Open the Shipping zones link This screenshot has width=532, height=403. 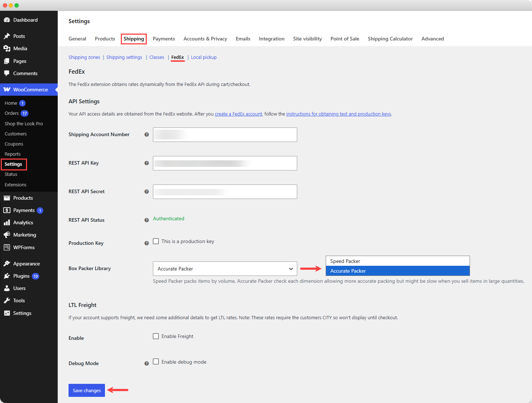point(84,57)
